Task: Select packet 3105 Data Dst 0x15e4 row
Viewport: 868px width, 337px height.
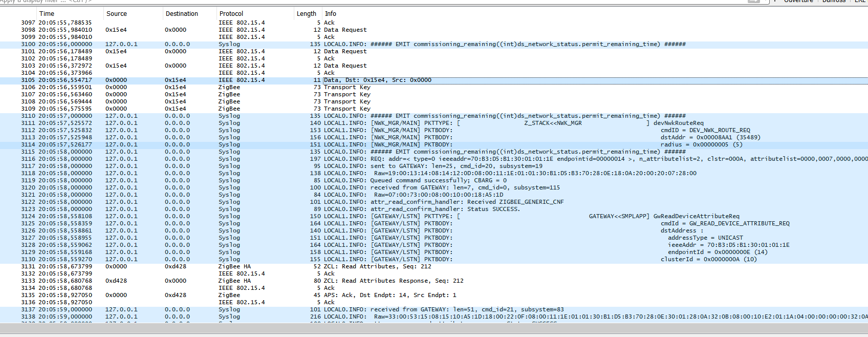Action: pos(434,80)
